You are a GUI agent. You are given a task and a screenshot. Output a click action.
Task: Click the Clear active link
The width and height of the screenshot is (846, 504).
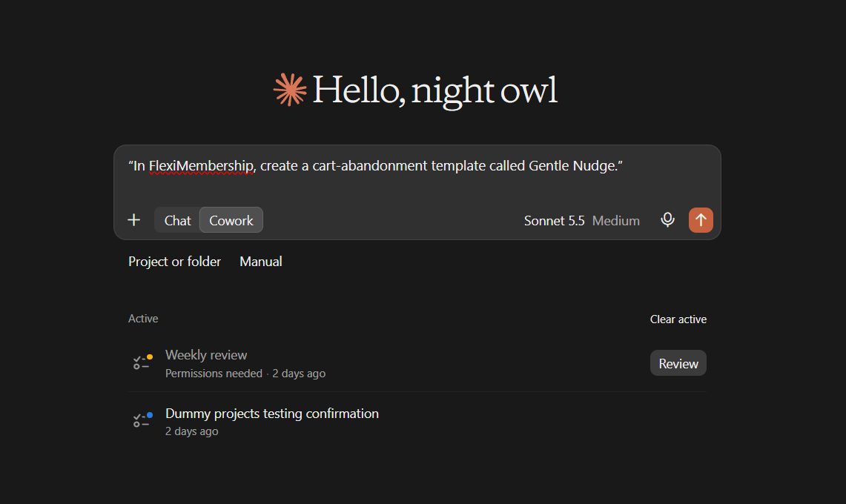click(678, 319)
